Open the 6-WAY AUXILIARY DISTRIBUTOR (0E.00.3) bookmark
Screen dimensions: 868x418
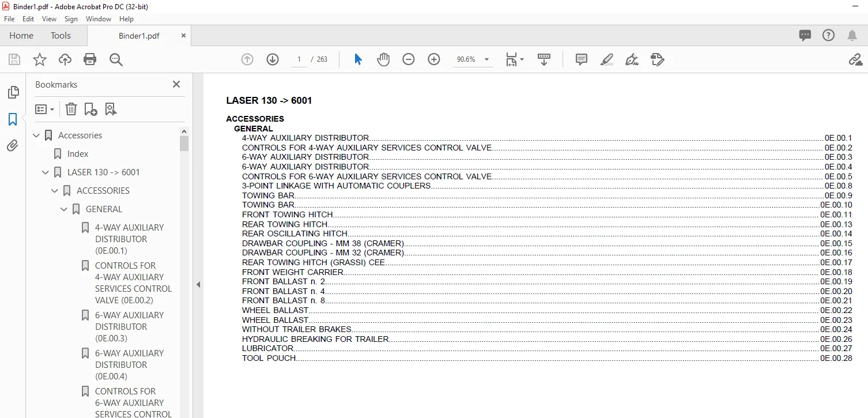pyautogui.click(x=130, y=327)
